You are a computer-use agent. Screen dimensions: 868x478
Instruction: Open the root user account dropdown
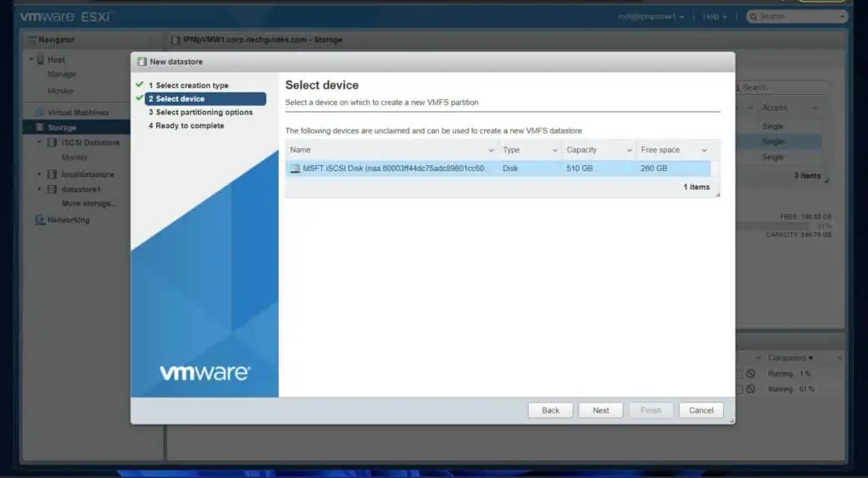click(651, 17)
